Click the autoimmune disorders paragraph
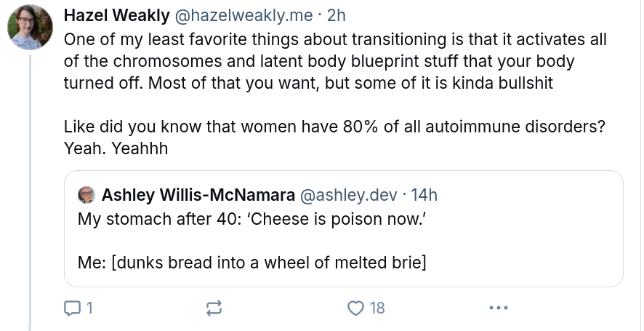The height and width of the screenshot is (331, 644). [x=334, y=127]
